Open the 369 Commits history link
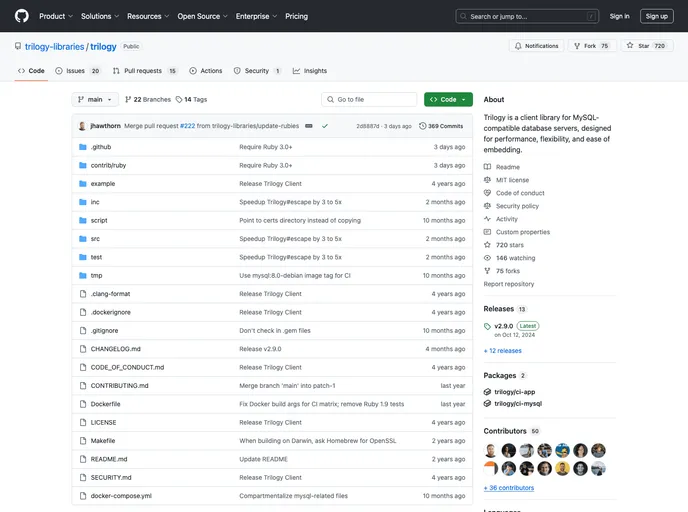 [x=441, y=126]
